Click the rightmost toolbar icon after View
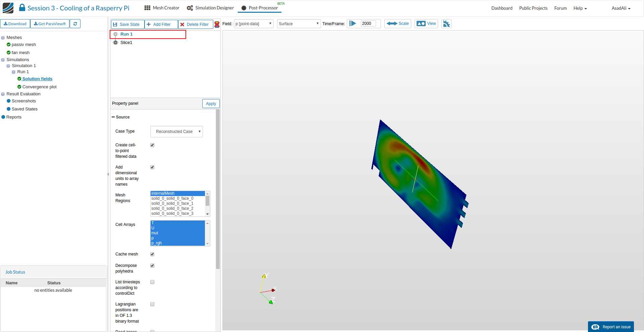This screenshot has width=644, height=332. click(x=446, y=23)
